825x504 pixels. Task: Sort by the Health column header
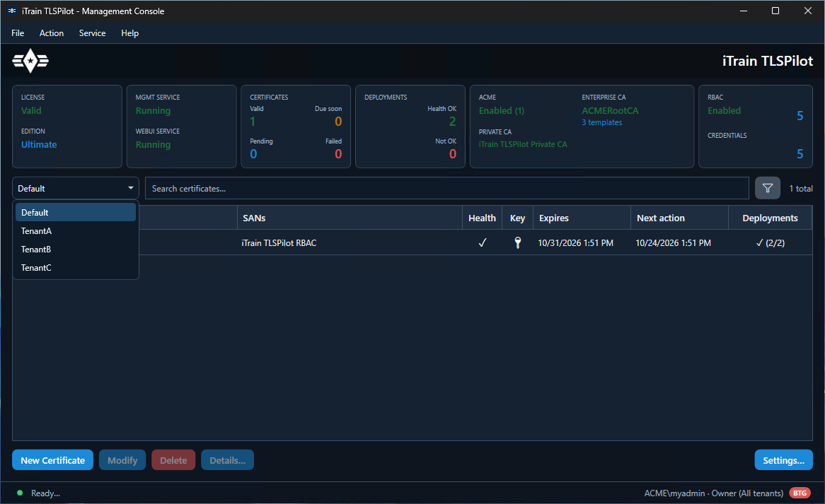pos(482,218)
